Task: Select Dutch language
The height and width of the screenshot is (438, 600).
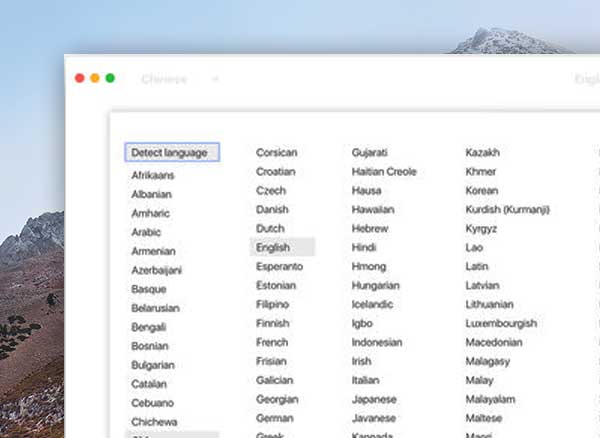Action: pos(271,228)
